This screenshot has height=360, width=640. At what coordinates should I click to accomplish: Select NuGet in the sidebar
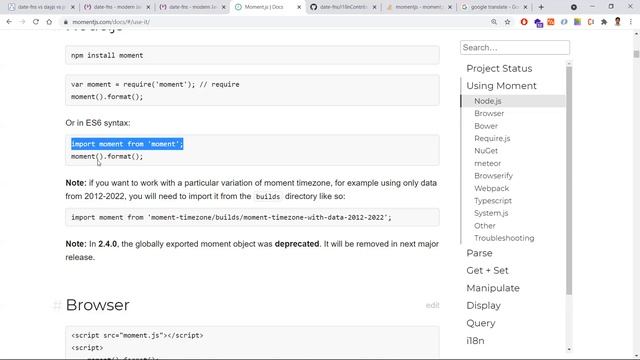pos(486,151)
